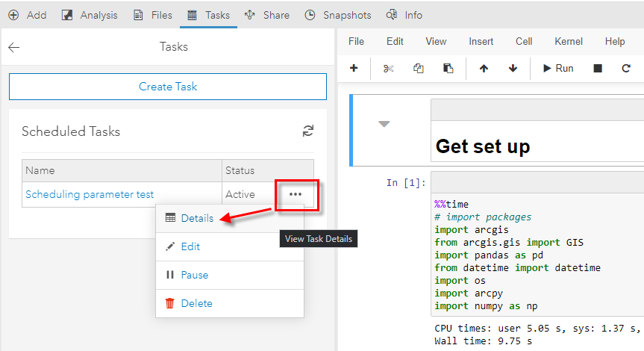The image size is (644, 351).
Task: Collapse the Get set up section
Action: click(x=384, y=124)
